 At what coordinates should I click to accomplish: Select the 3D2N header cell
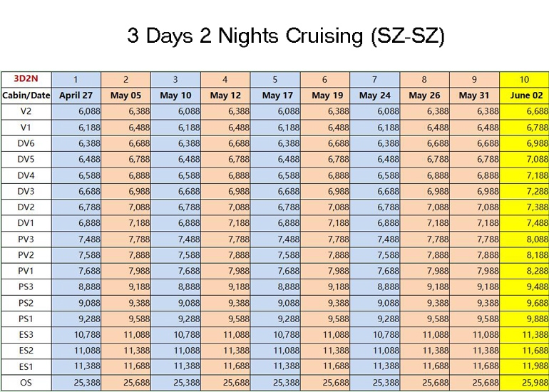[x=26, y=79]
